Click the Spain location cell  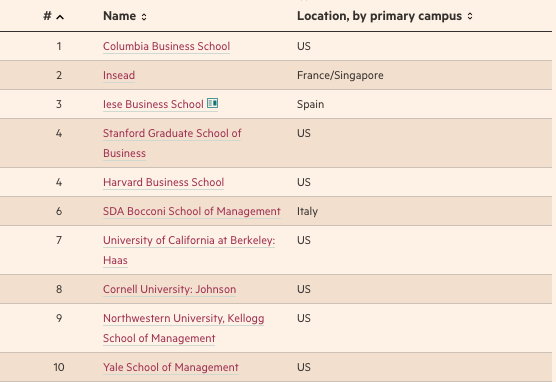click(x=310, y=105)
